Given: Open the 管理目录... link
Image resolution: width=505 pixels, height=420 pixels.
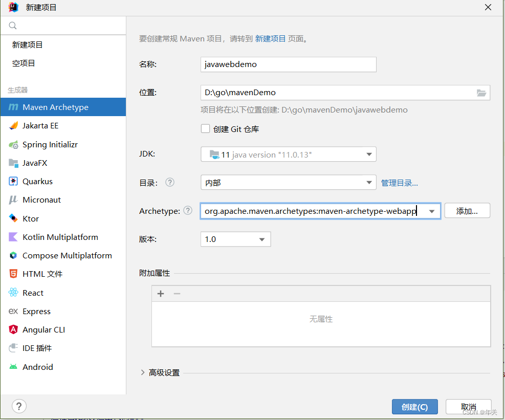Looking at the screenshot, I should click(400, 183).
